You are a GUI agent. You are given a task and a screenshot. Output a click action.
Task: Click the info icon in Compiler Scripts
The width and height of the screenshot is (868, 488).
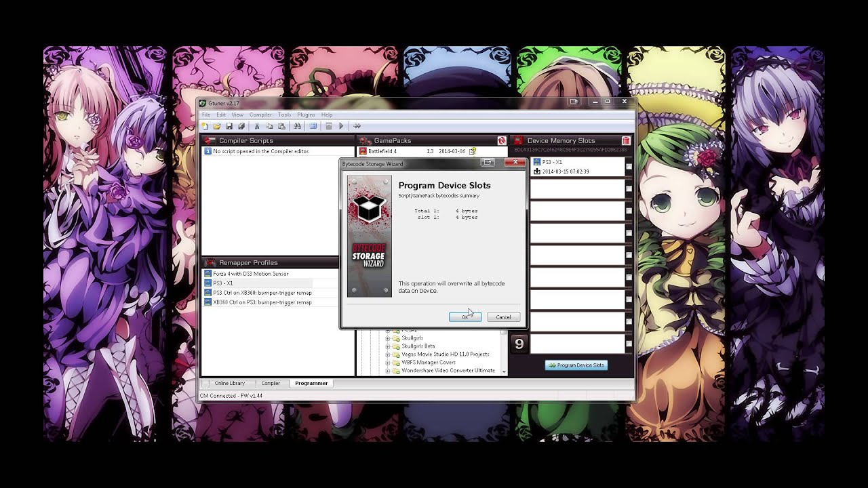pyautogui.click(x=208, y=151)
